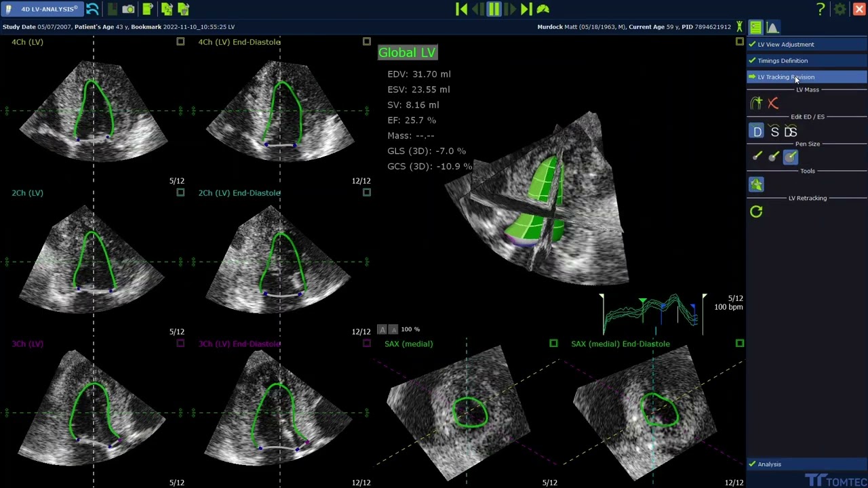
Task: Click the first A text size button
Action: 382,329
